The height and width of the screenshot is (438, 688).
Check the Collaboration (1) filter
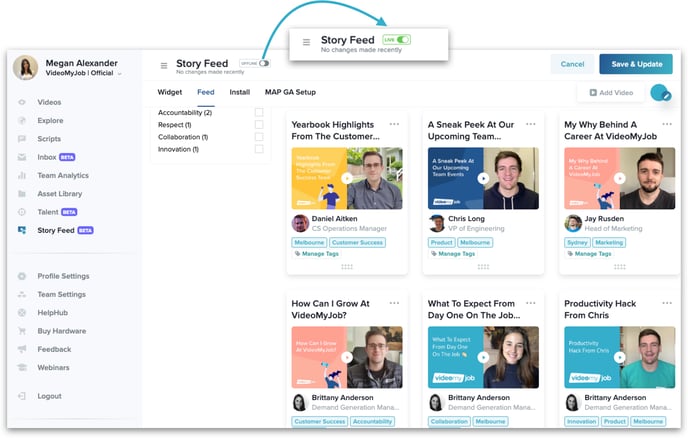(x=259, y=137)
